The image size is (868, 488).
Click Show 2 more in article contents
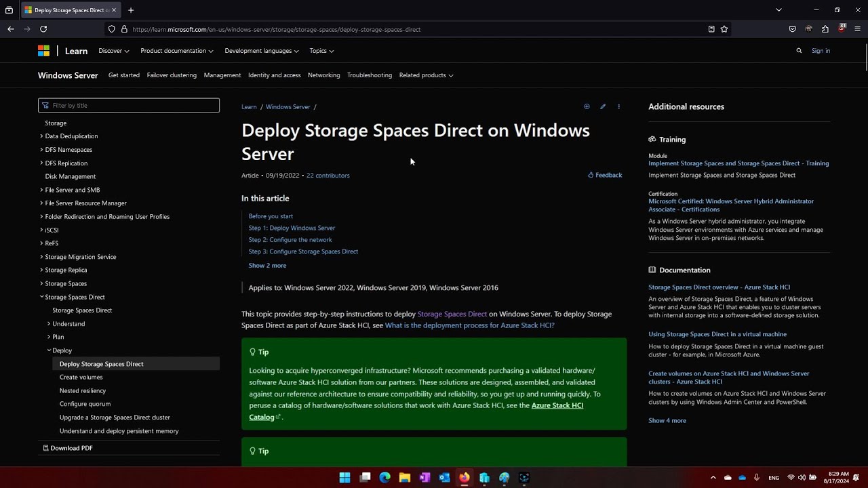[x=267, y=266]
